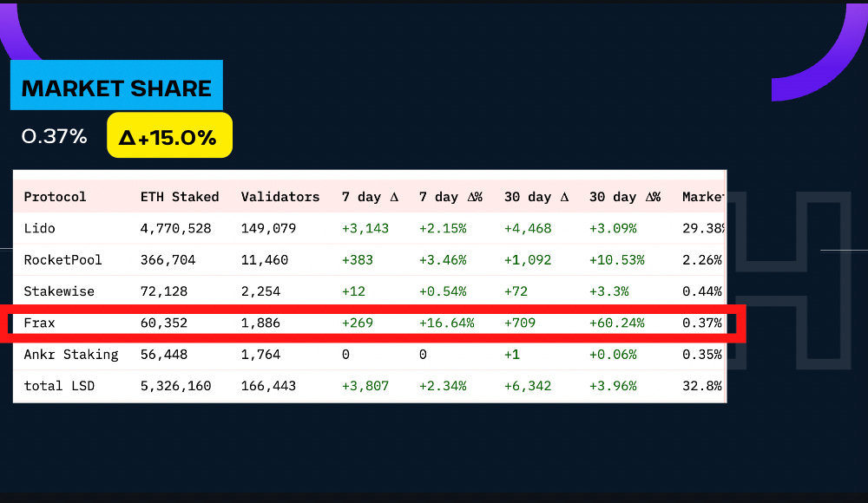Click Stakewise's 7 day percent +0.54%
This screenshot has height=503, width=868.
443,291
